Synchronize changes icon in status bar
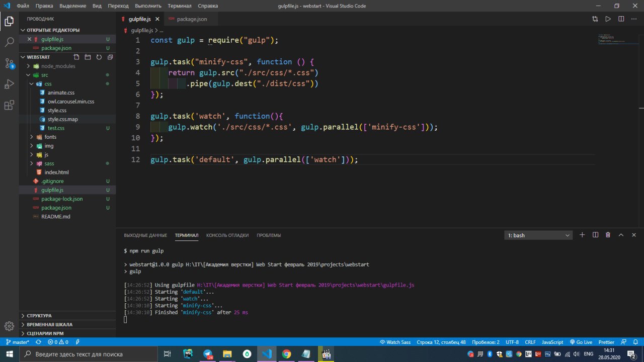Viewport: 644px width, 362px height. click(x=38, y=342)
